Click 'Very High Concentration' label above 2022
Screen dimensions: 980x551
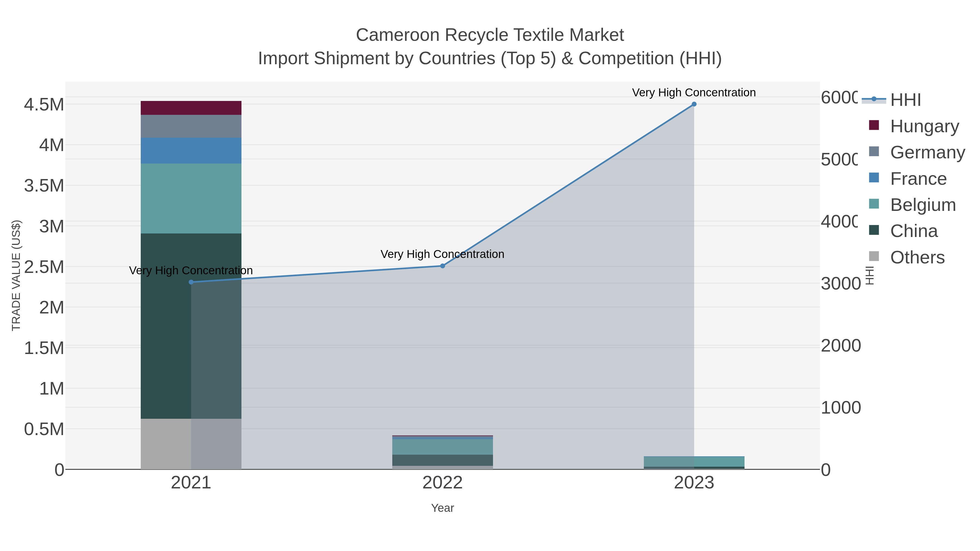[442, 254]
